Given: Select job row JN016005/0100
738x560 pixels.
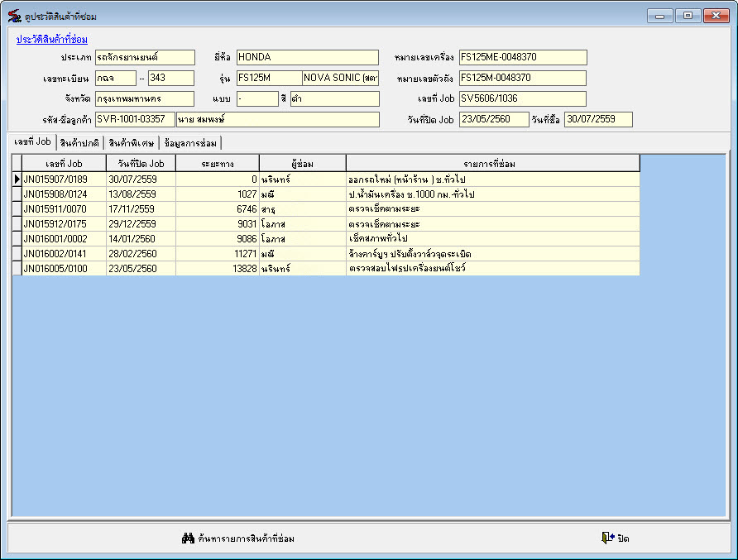Looking at the screenshot, I should click(x=326, y=269).
